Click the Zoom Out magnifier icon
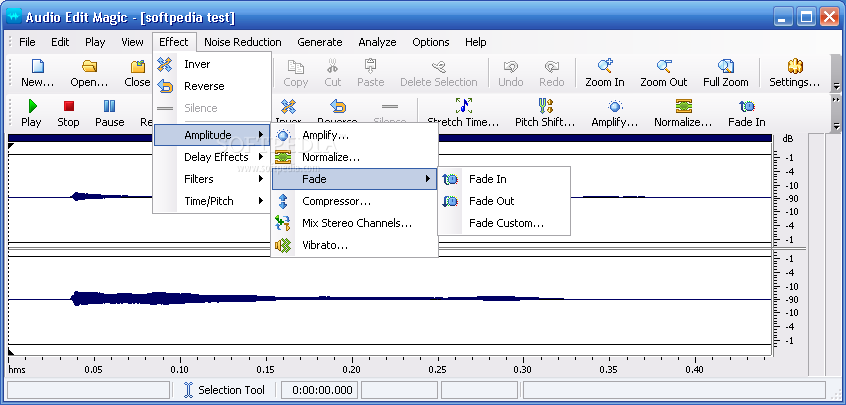This screenshot has height=405, width=846. coord(664,66)
